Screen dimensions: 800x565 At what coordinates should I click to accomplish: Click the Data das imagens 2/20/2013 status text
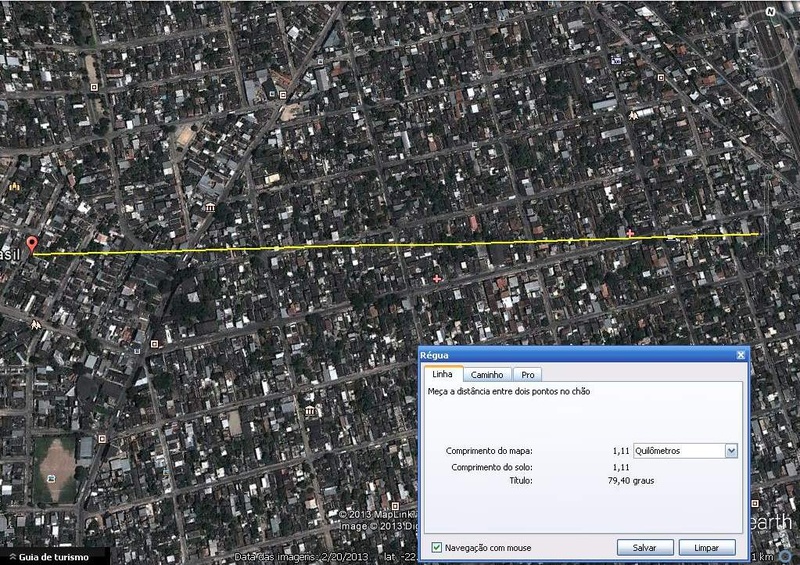pyautogui.click(x=301, y=557)
